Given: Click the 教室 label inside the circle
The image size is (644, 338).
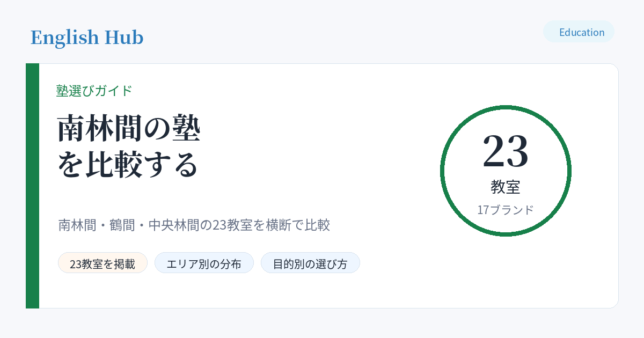Looking at the screenshot, I should (x=506, y=187).
